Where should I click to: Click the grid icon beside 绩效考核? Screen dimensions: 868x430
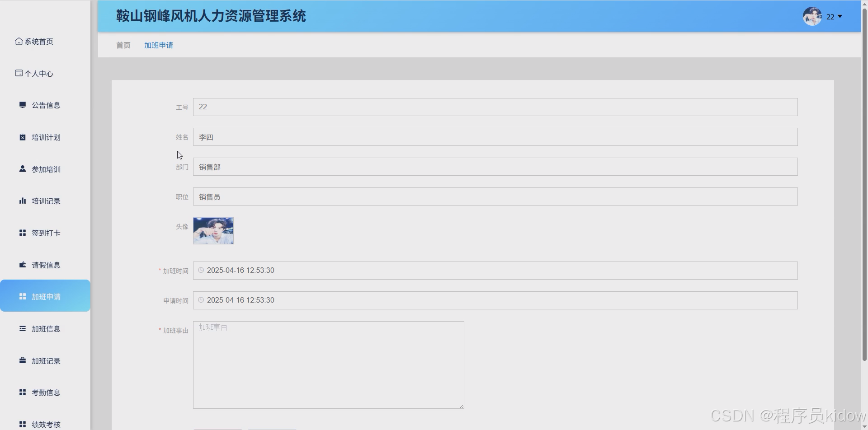tap(23, 424)
